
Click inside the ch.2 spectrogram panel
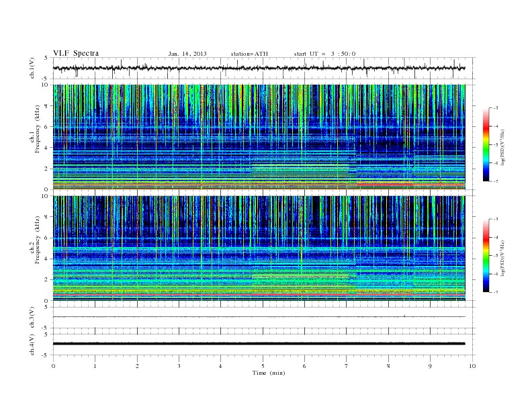pyautogui.click(x=259, y=248)
